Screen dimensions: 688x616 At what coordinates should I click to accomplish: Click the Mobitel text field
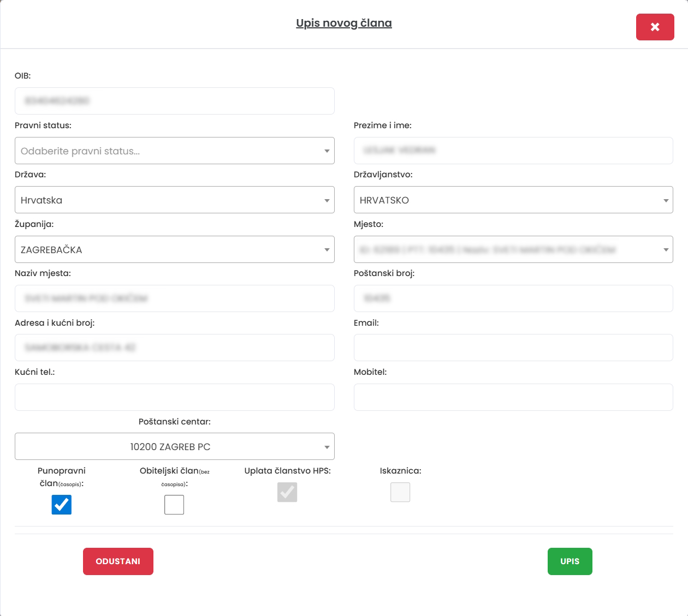[x=513, y=397]
